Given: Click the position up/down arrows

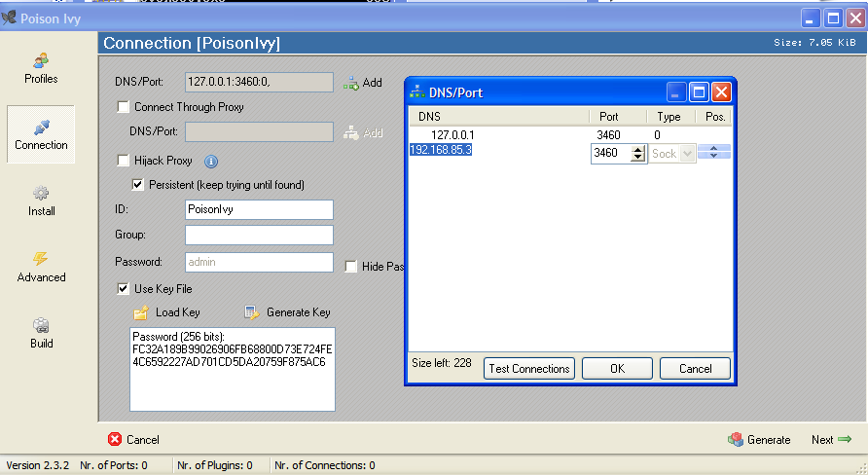Looking at the screenshot, I should [x=713, y=152].
